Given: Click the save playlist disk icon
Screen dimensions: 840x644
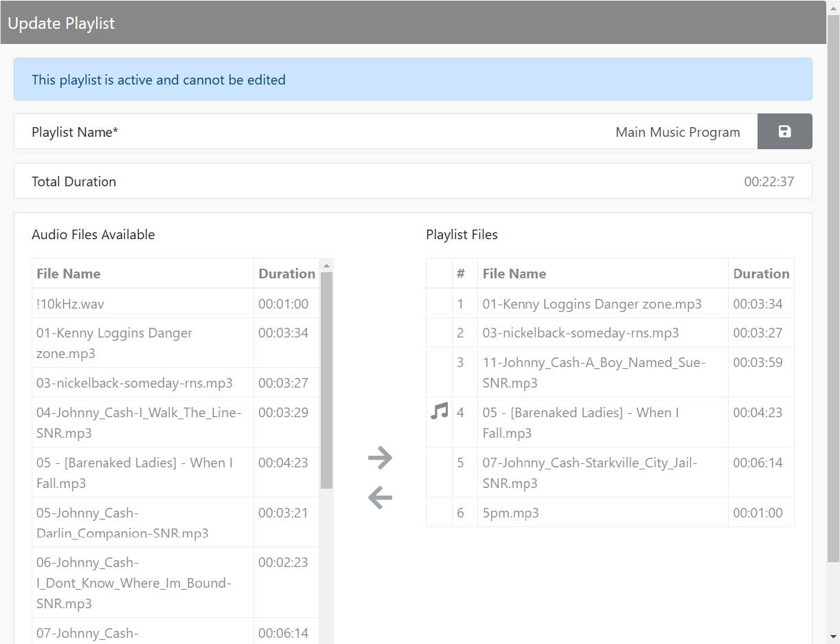Looking at the screenshot, I should [x=784, y=131].
